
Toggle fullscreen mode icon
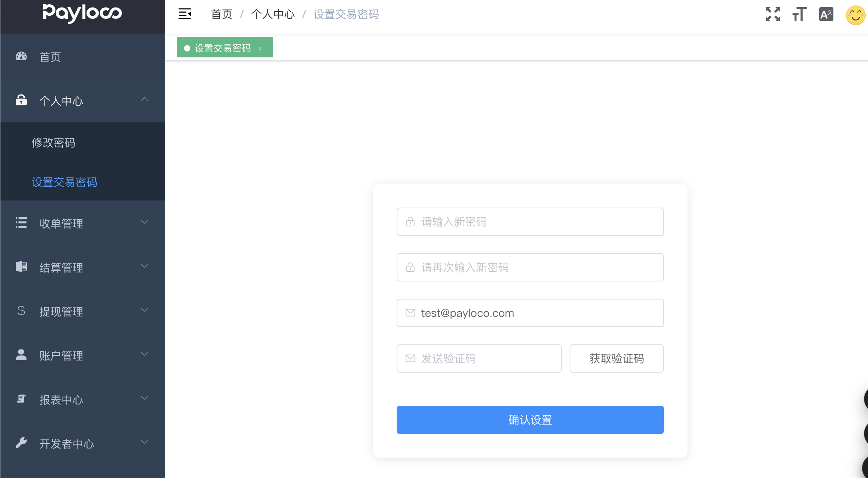click(772, 14)
